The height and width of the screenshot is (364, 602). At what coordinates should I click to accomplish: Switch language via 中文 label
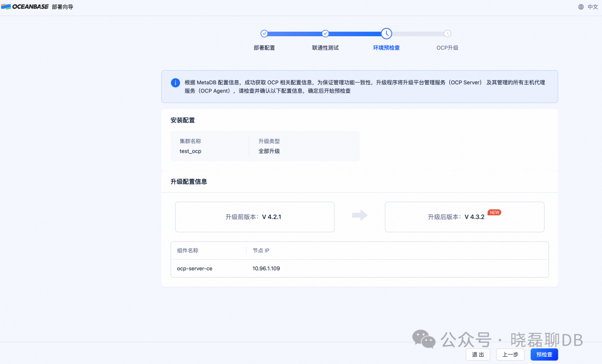[x=593, y=7]
